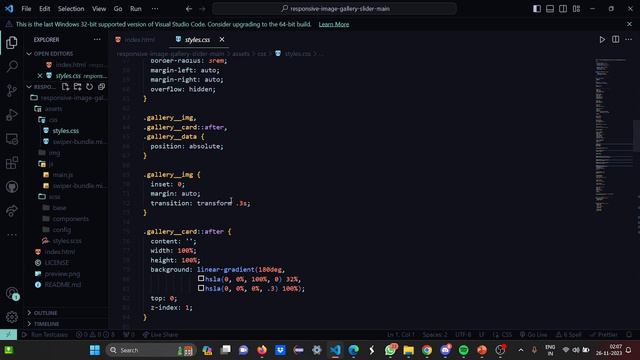Click Prettier in the status bar

pos(604,335)
